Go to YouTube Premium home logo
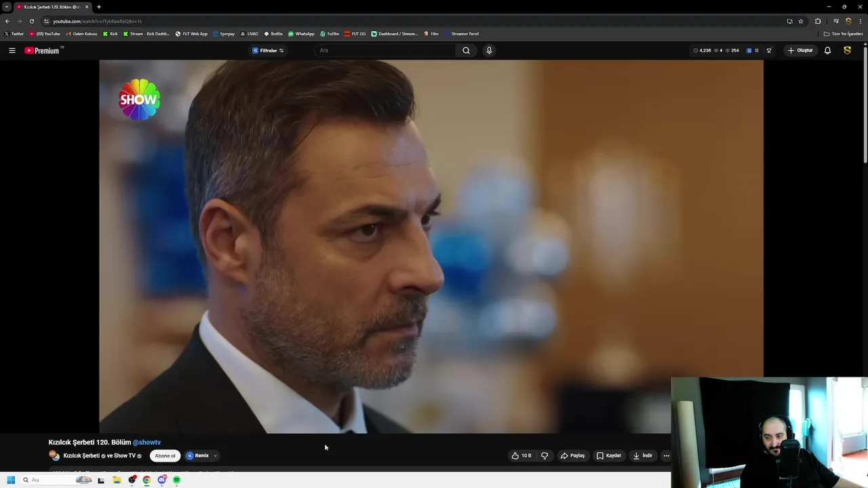868x488 pixels. point(43,50)
